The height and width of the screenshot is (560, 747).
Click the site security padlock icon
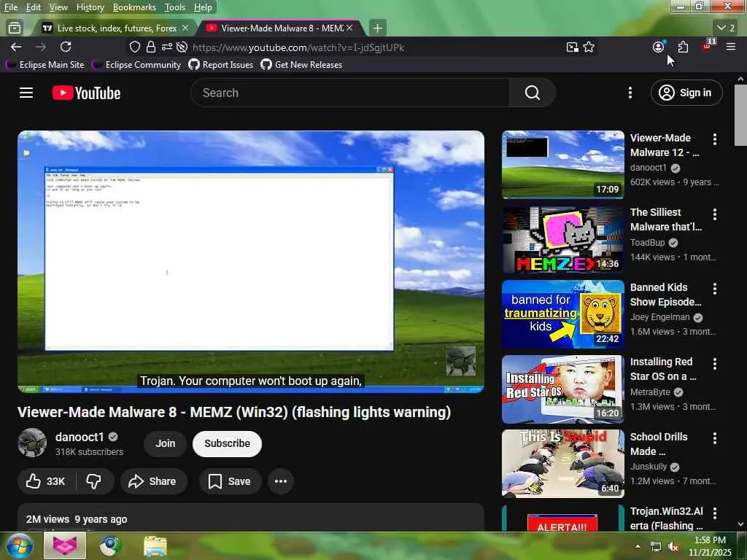pyautogui.click(x=150, y=47)
